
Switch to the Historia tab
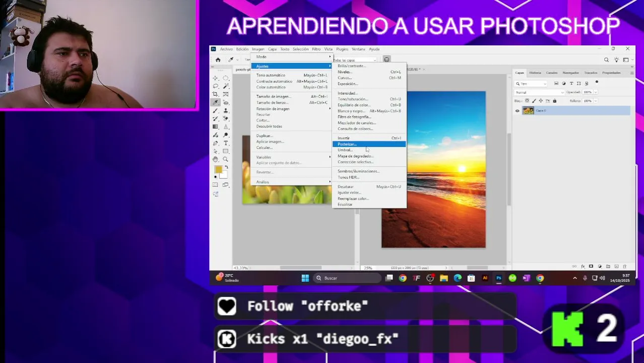tap(535, 73)
